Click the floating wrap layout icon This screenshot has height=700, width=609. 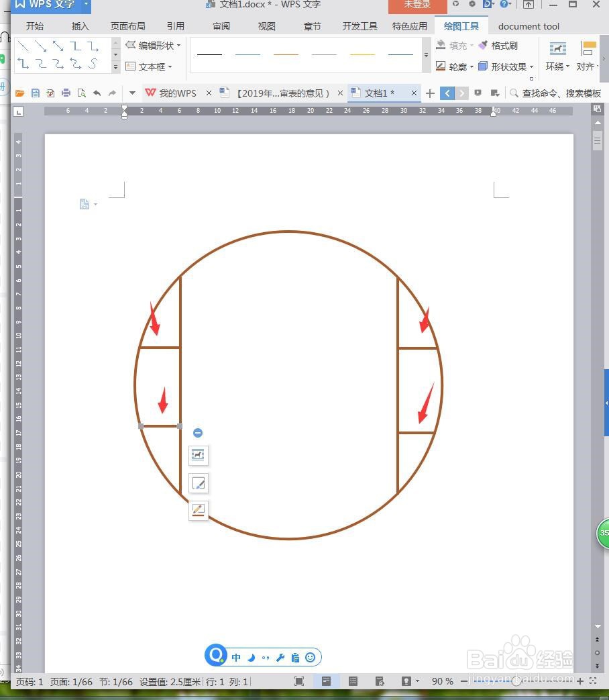pyautogui.click(x=198, y=455)
